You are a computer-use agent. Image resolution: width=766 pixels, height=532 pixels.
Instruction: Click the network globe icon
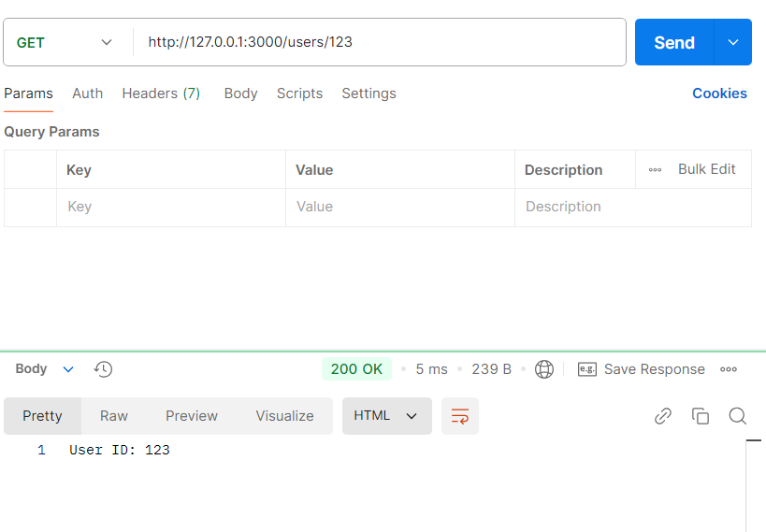(543, 369)
